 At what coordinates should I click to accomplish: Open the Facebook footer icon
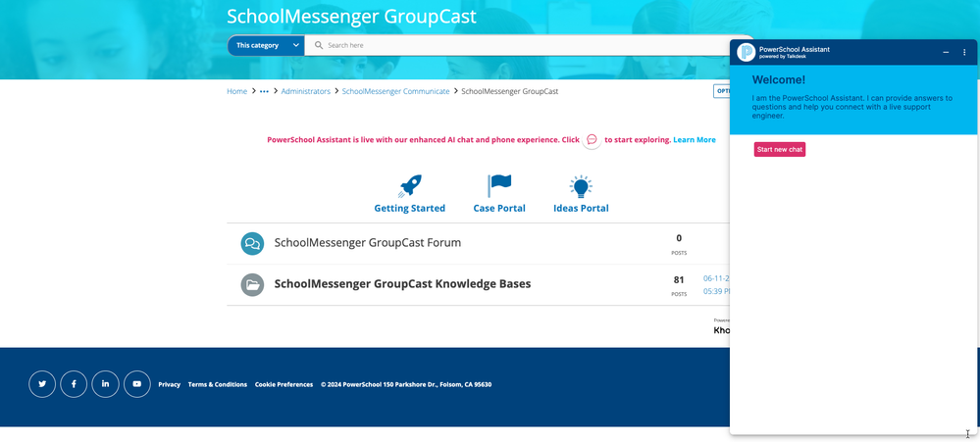pos(74,384)
